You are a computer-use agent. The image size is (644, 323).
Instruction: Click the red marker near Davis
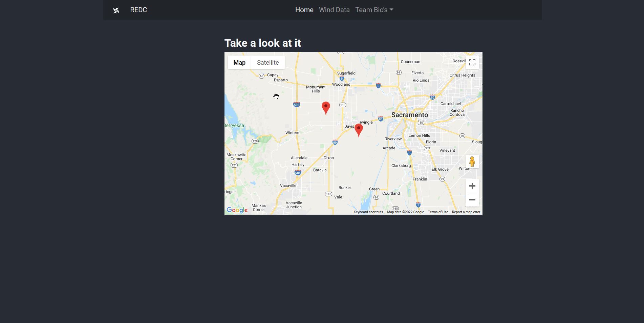click(x=359, y=130)
